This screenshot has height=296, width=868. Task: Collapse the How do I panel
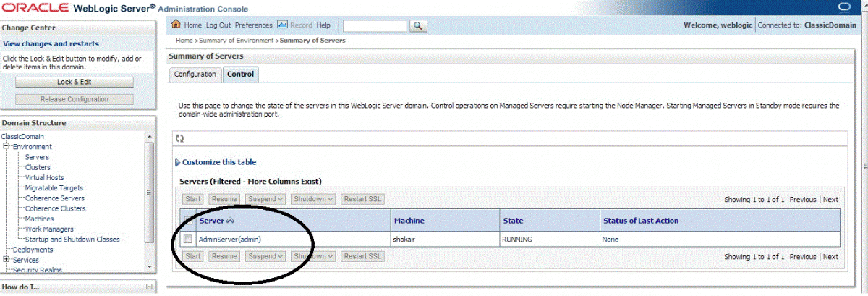pos(149,287)
